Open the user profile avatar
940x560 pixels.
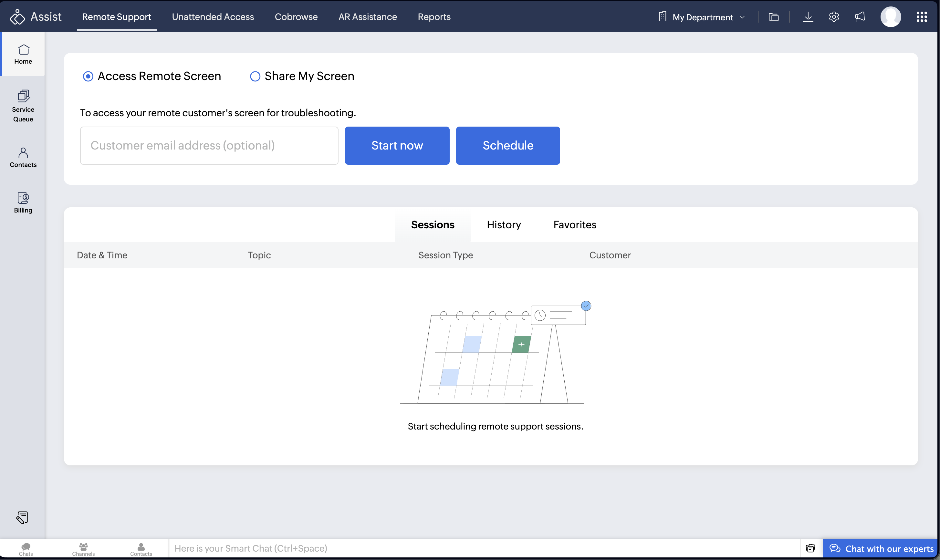(x=890, y=17)
